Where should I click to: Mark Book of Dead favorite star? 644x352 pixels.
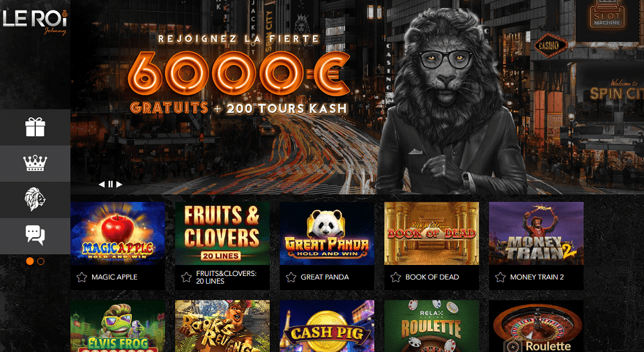point(395,277)
